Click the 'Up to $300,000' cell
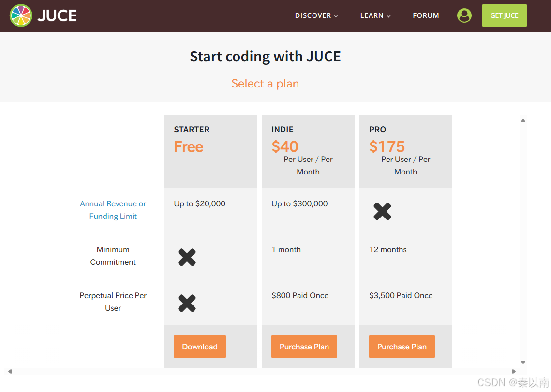This screenshot has width=551, height=392. [299, 203]
